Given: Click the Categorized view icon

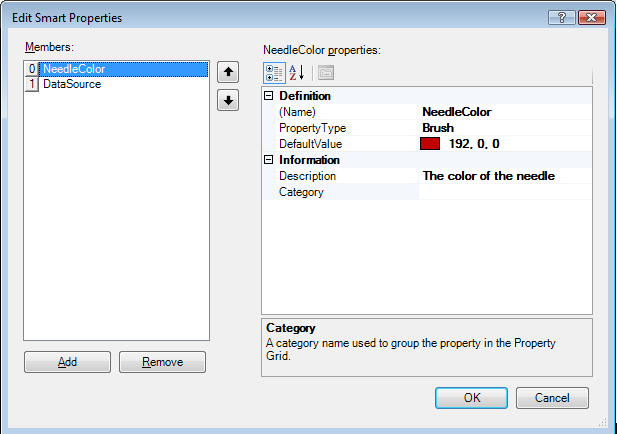Looking at the screenshot, I should click(x=273, y=72).
